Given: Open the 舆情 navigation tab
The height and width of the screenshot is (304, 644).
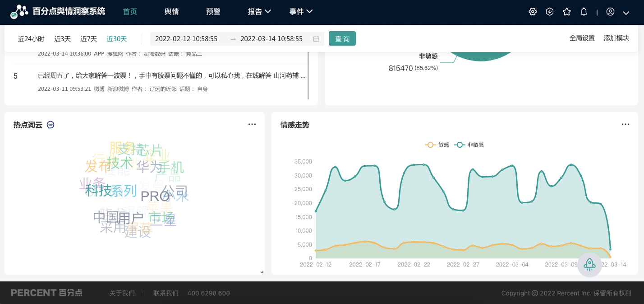Looking at the screenshot, I should tap(171, 12).
